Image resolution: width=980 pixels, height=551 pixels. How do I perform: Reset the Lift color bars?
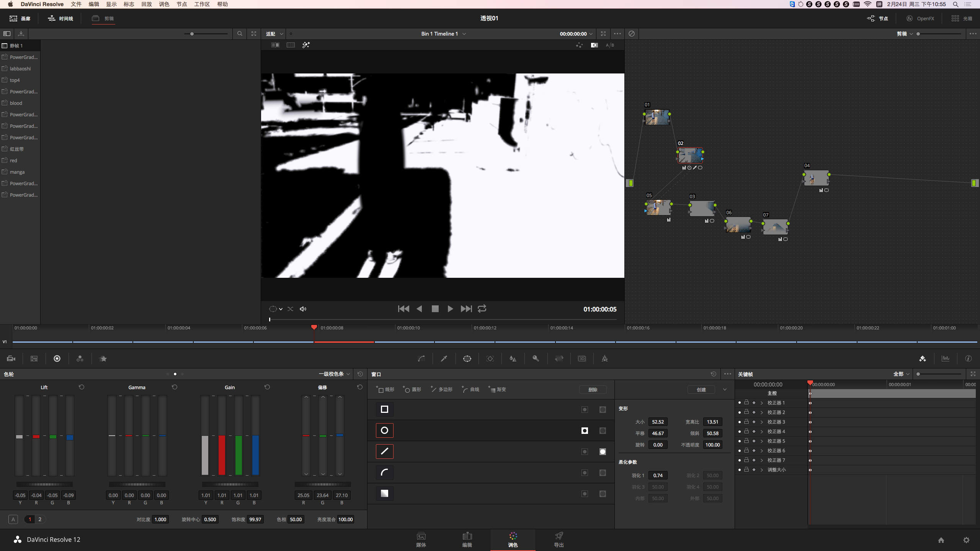point(82,387)
